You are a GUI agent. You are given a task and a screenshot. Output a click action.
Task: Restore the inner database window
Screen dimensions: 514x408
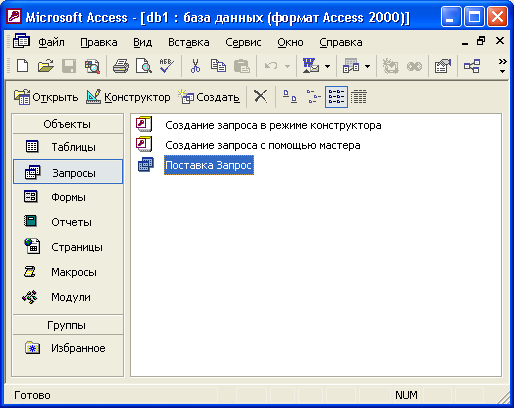(481, 41)
